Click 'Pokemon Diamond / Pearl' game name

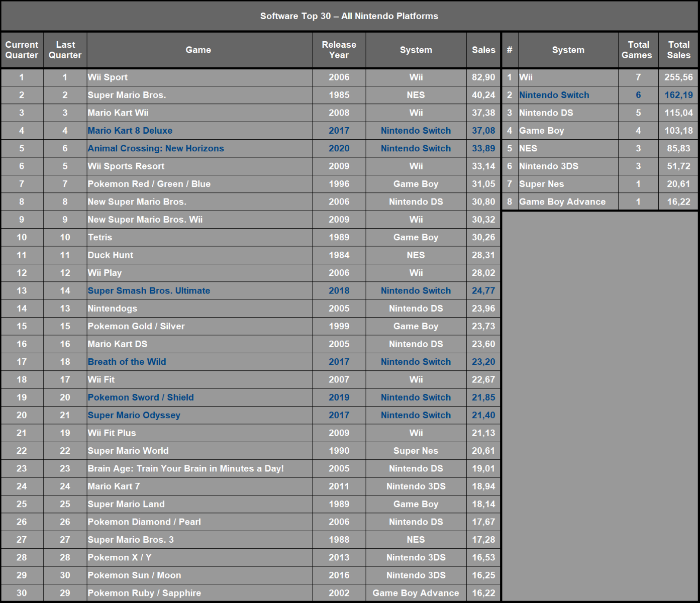click(144, 522)
